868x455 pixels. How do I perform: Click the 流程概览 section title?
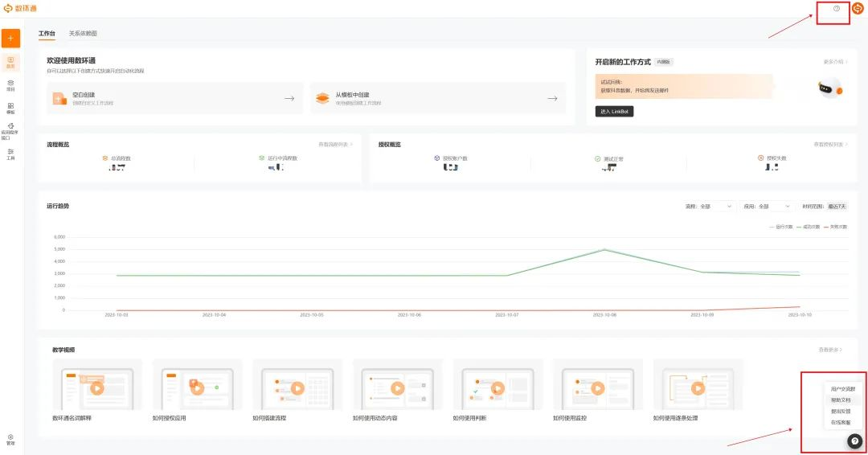tap(58, 145)
